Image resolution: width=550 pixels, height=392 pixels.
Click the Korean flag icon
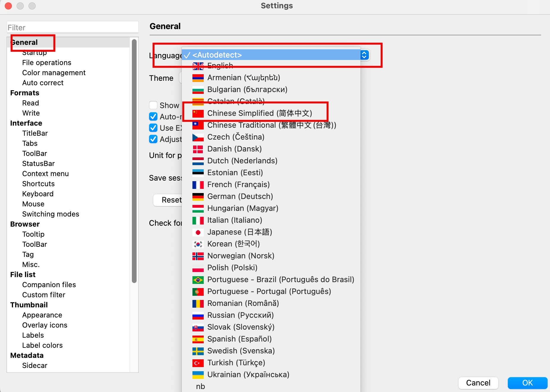pyautogui.click(x=198, y=244)
